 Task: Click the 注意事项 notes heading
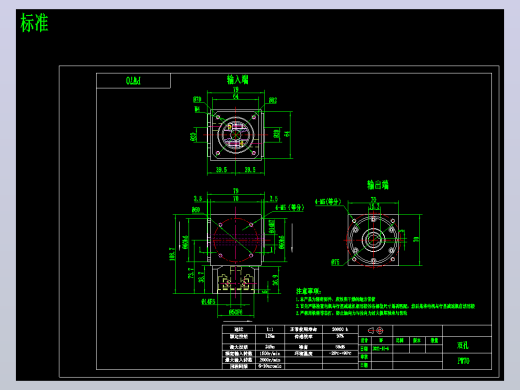(x=308, y=291)
